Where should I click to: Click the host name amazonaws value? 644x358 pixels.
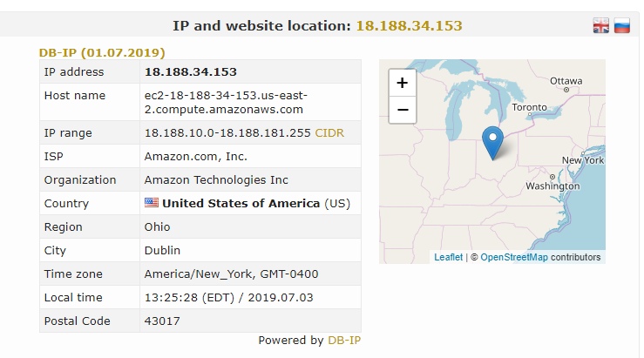click(x=223, y=102)
